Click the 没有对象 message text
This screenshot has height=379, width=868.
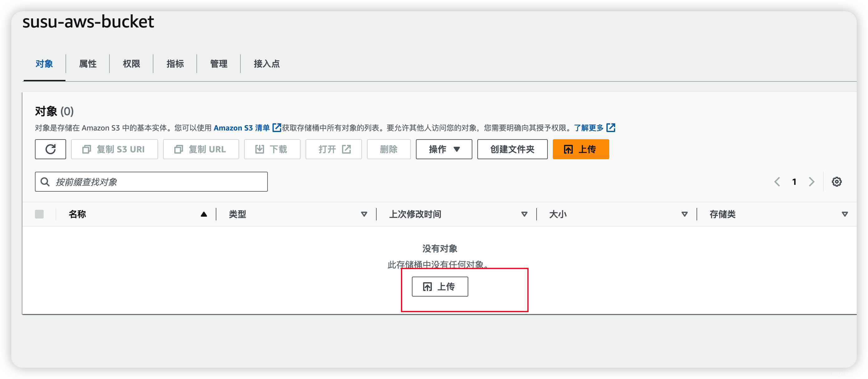click(x=440, y=249)
